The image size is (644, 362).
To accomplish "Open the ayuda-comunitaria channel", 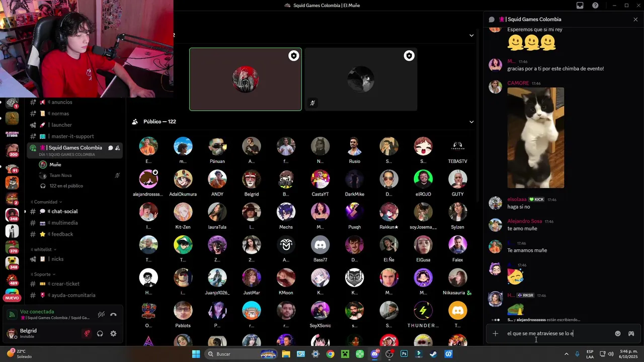I will click(x=74, y=295).
